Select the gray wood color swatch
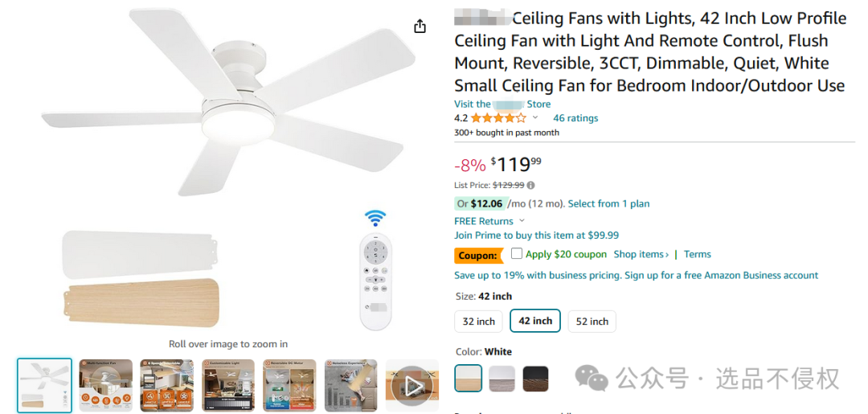Image resolution: width=868 pixels, height=414 pixels. (502, 378)
